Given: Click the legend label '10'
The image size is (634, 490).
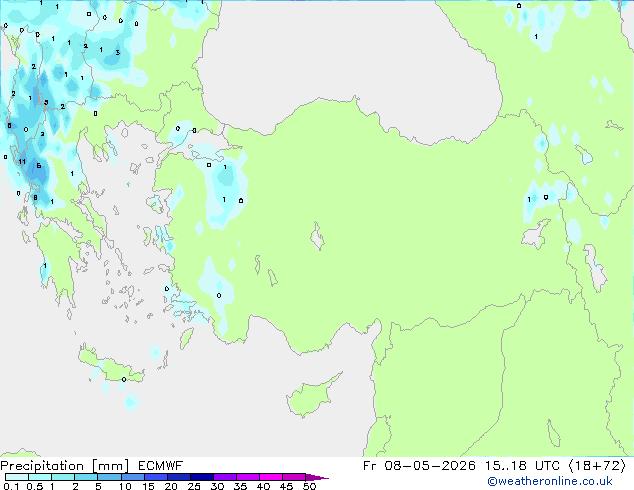Looking at the screenshot, I should 125,486.
